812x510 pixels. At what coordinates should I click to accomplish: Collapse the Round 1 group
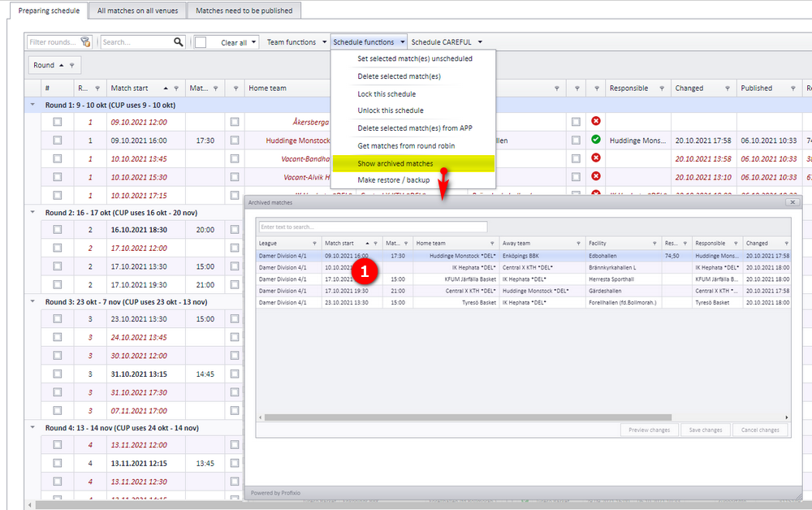click(32, 105)
